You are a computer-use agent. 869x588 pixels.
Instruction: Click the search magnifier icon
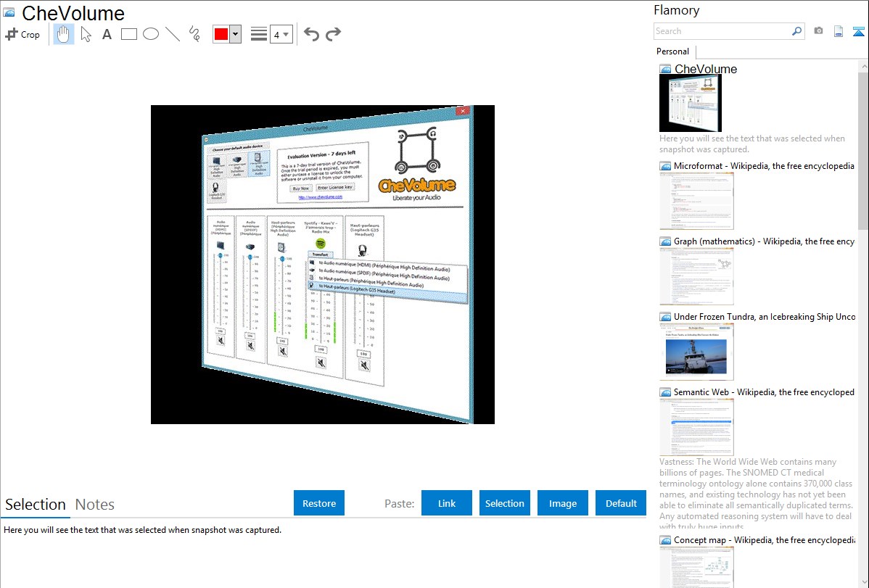pos(796,31)
